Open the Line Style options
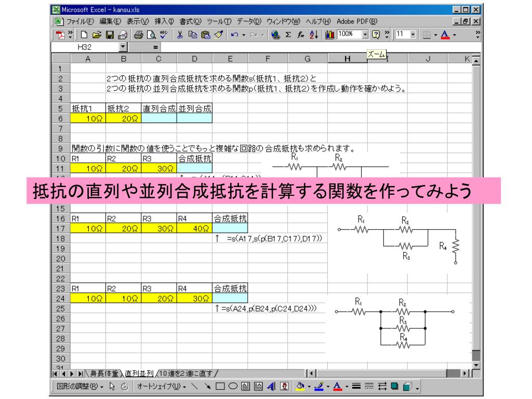 coord(356,386)
